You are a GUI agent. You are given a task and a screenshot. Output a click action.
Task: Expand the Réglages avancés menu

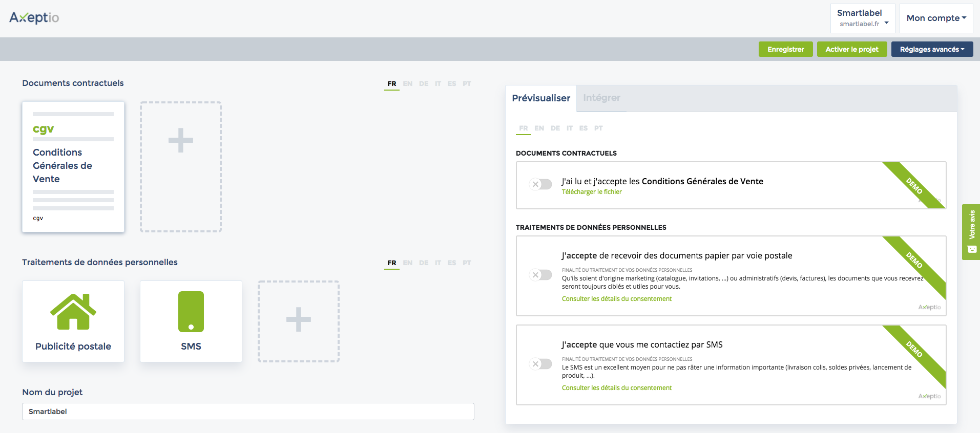(932, 49)
